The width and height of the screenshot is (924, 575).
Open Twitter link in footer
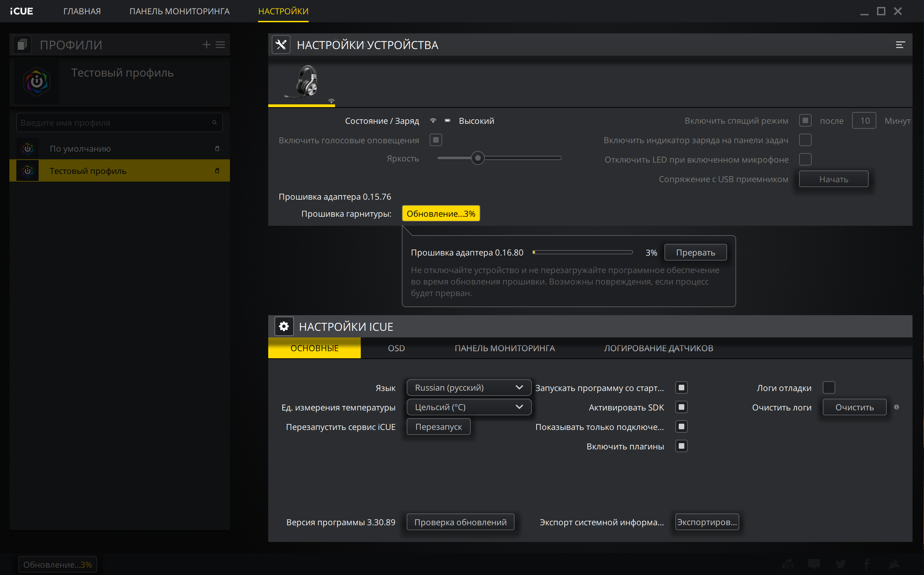coord(841,564)
